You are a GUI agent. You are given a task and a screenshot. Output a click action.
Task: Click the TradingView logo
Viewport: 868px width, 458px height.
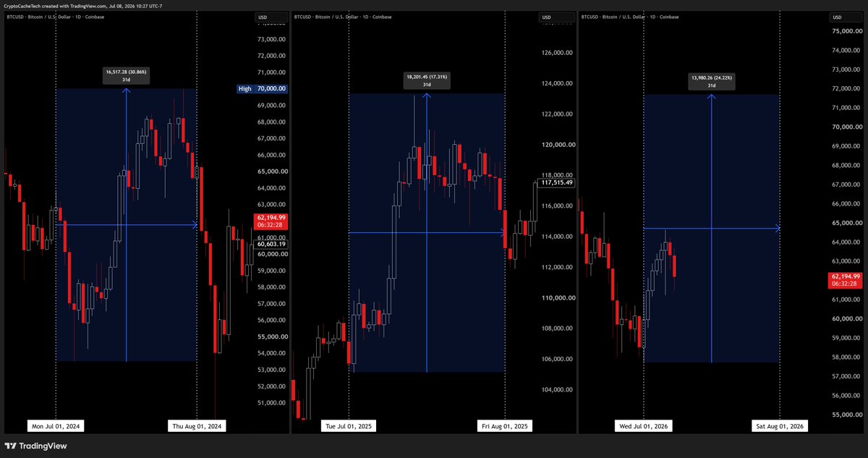(x=36, y=446)
